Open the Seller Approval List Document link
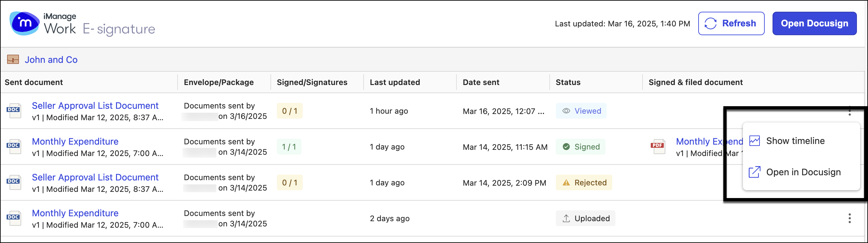The height and width of the screenshot is (243, 868). pyautogui.click(x=95, y=106)
